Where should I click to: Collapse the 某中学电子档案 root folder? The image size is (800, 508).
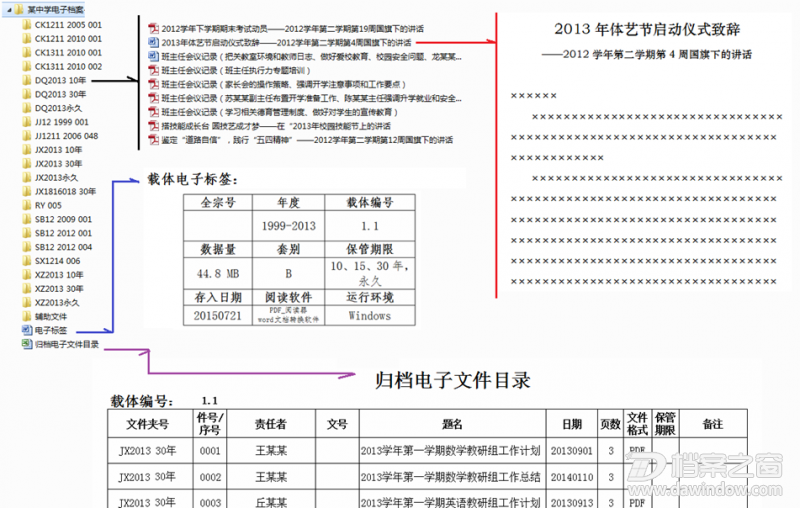coord(7,9)
